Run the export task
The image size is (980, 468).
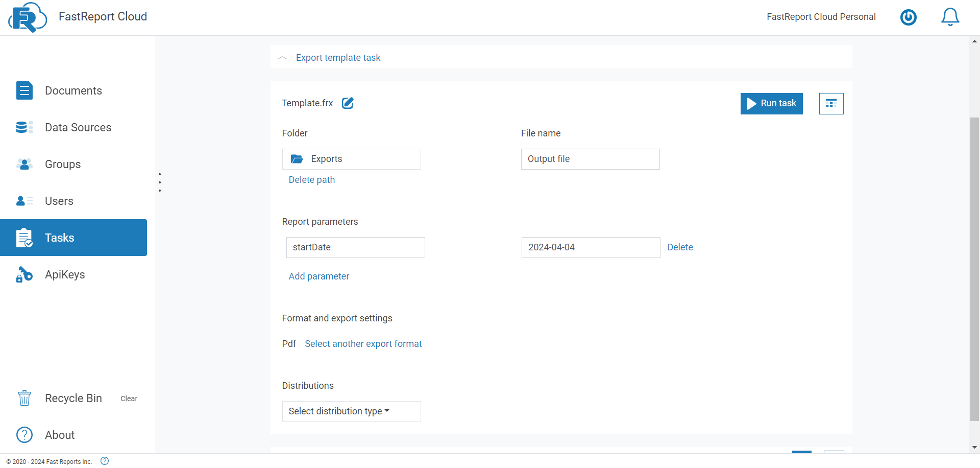[771, 103]
